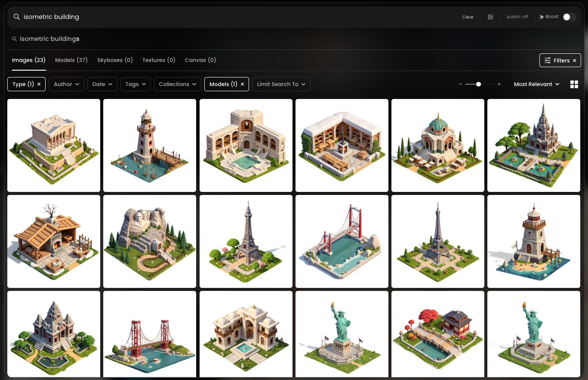Open the Golden Gate bridge with boat thumbnail
Image resolution: width=588 pixels, height=380 pixels.
coord(150,334)
